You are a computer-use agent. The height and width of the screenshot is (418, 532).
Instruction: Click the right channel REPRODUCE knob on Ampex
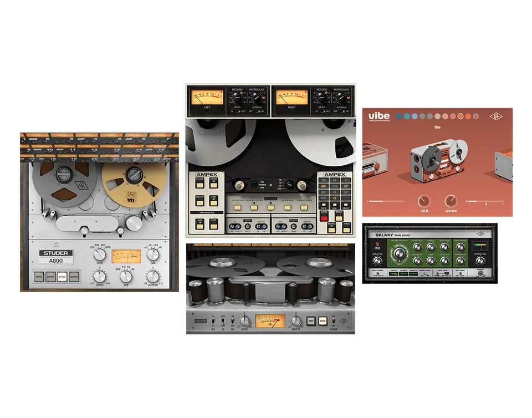(342, 98)
